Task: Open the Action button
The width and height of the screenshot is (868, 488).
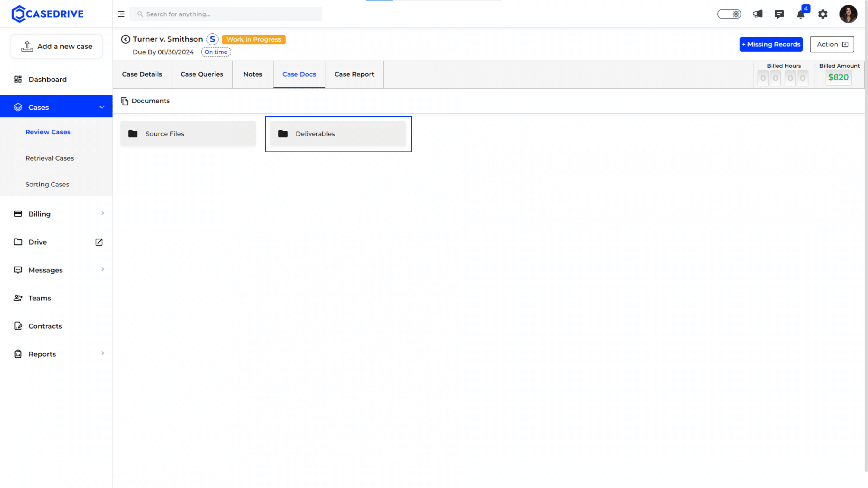Action: click(x=832, y=44)
